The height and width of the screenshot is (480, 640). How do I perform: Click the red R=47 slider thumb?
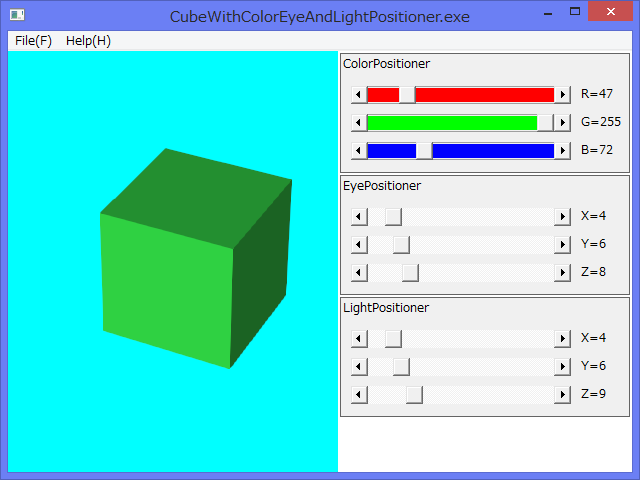407,95
